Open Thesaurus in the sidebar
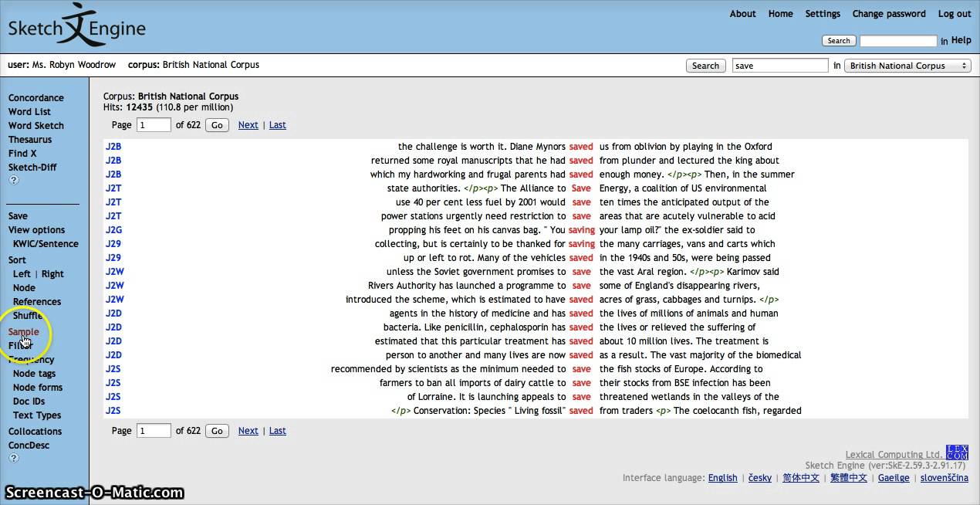This screenshot has height=505, width=980. 30,140
